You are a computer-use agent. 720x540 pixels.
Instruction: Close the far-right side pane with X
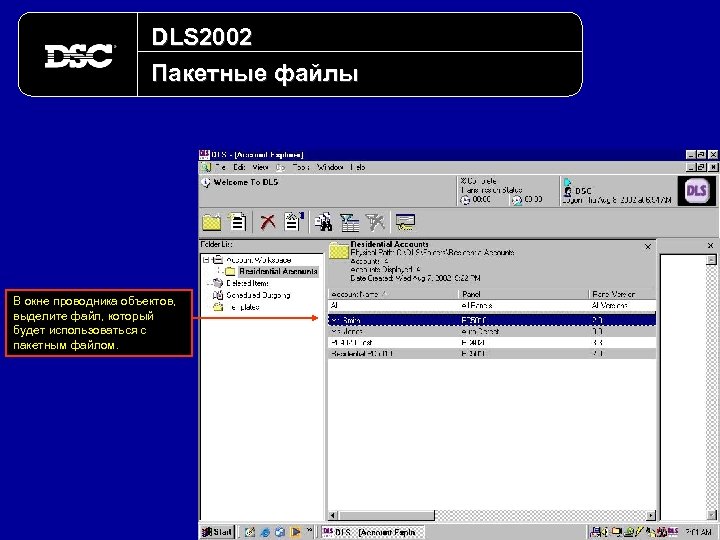point(710,246)
